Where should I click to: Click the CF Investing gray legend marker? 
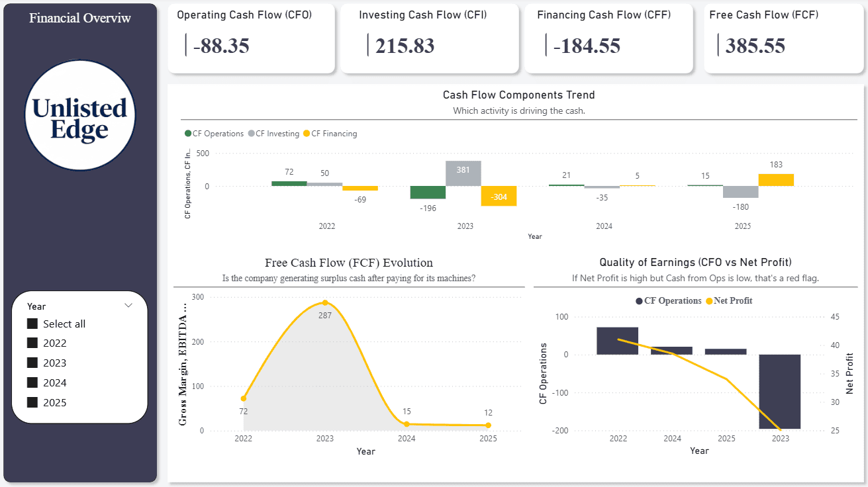coord(252,134)
